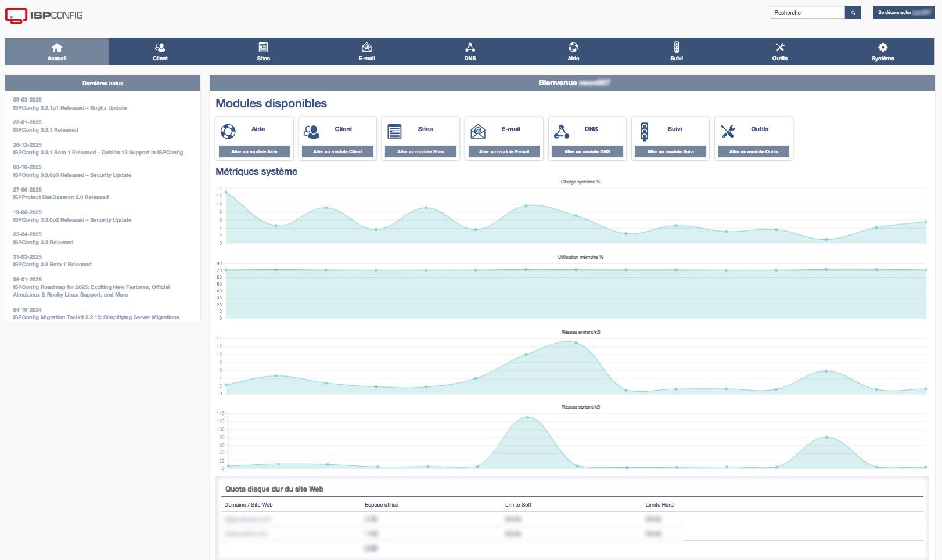Open the Suivi monitoring tab

coord(677,52)
